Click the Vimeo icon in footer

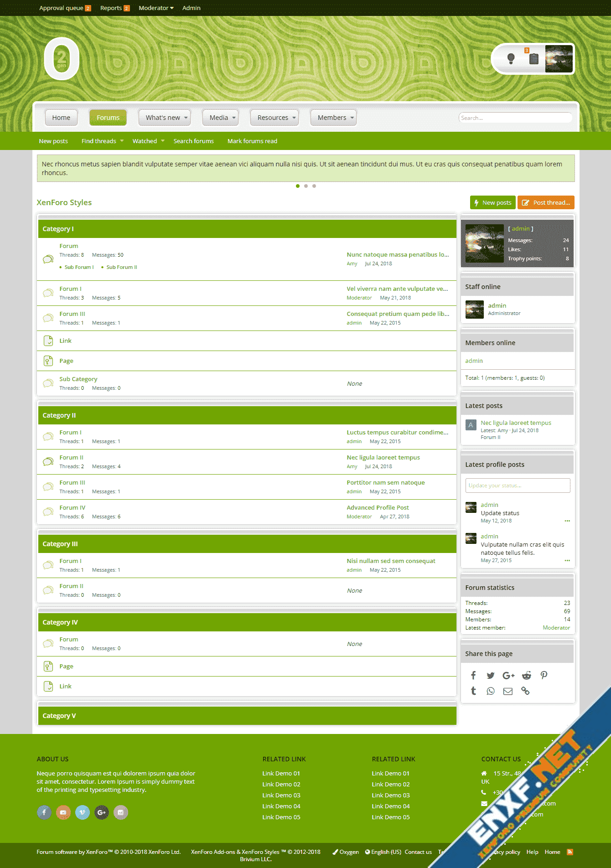pyautogui.click(x=83, y=812)
